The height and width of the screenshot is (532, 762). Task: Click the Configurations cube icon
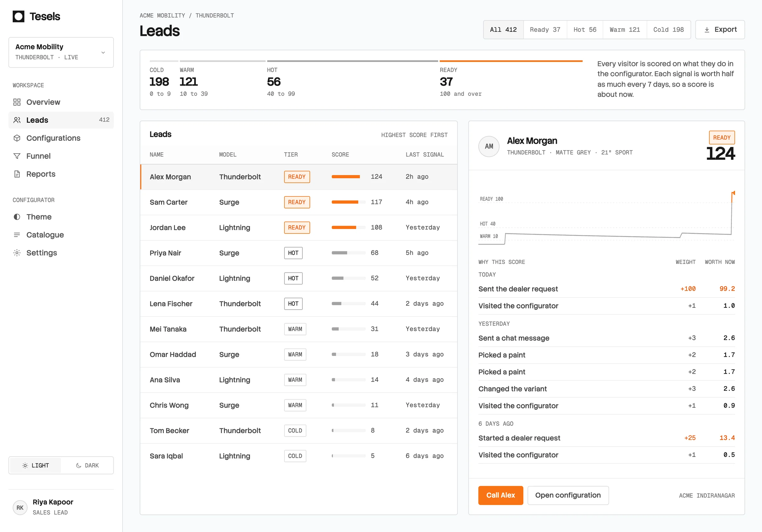tap(17, 138)
